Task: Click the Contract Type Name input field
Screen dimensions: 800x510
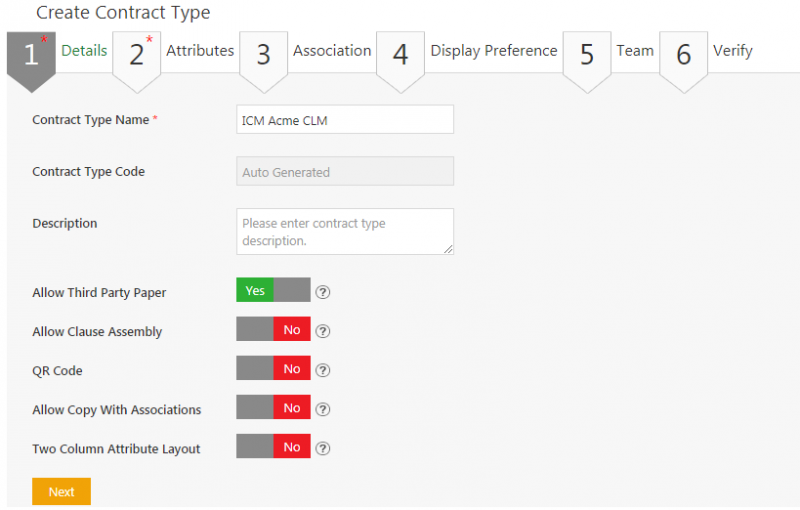Action: coord(344,120)
